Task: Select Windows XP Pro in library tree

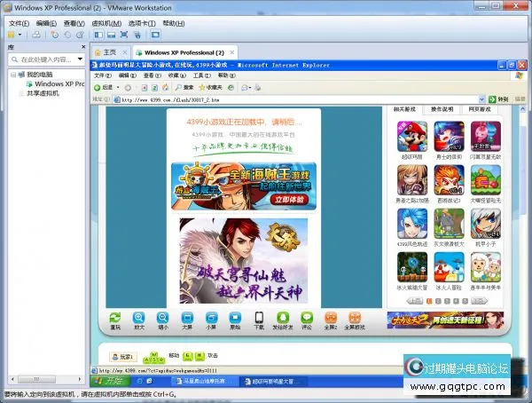Action: tap(56, 83)
